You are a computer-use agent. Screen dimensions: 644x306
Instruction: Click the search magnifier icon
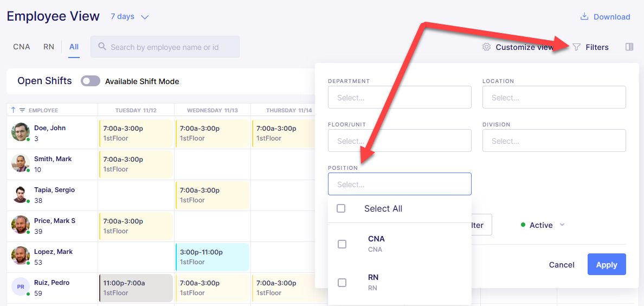point(102,47)
